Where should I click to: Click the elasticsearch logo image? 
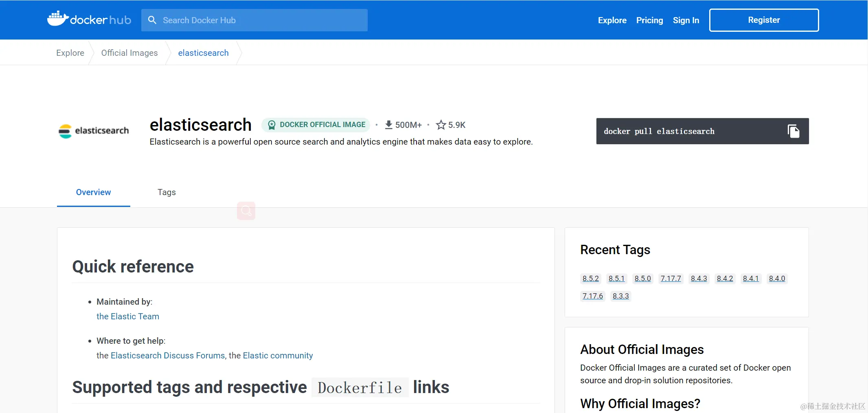click(x=94, y=131)
